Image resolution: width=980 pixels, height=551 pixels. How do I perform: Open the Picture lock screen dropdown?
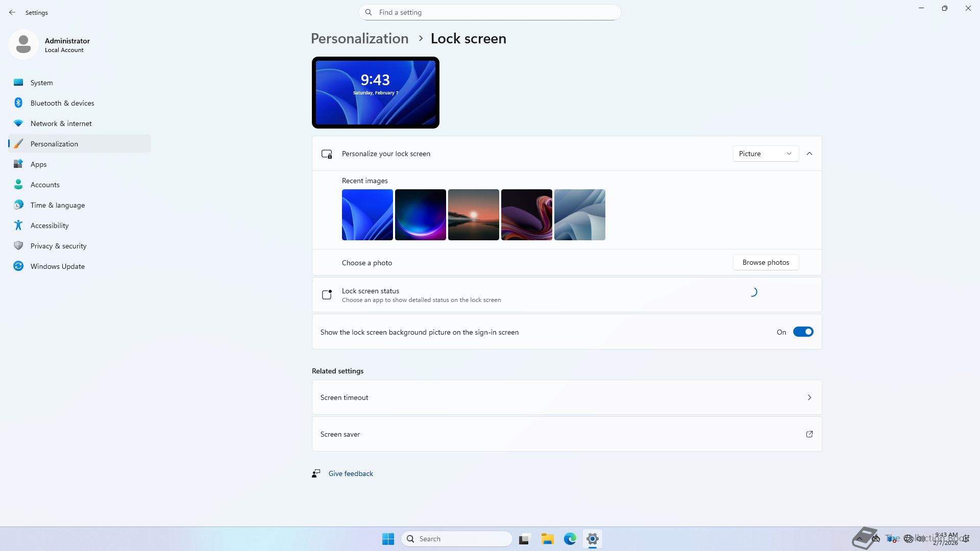[765, 154]
